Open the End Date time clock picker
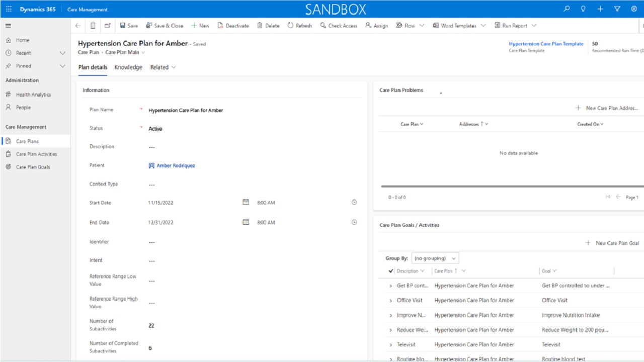Image resolution: width=644 pixels, height=362 pixels. coord(354,222)
